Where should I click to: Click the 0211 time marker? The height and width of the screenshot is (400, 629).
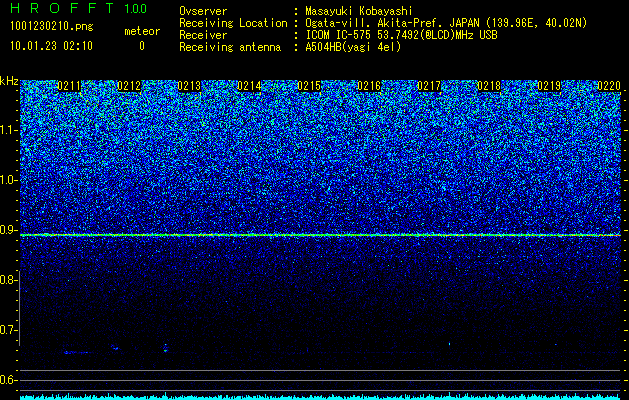tap(69, 86)
